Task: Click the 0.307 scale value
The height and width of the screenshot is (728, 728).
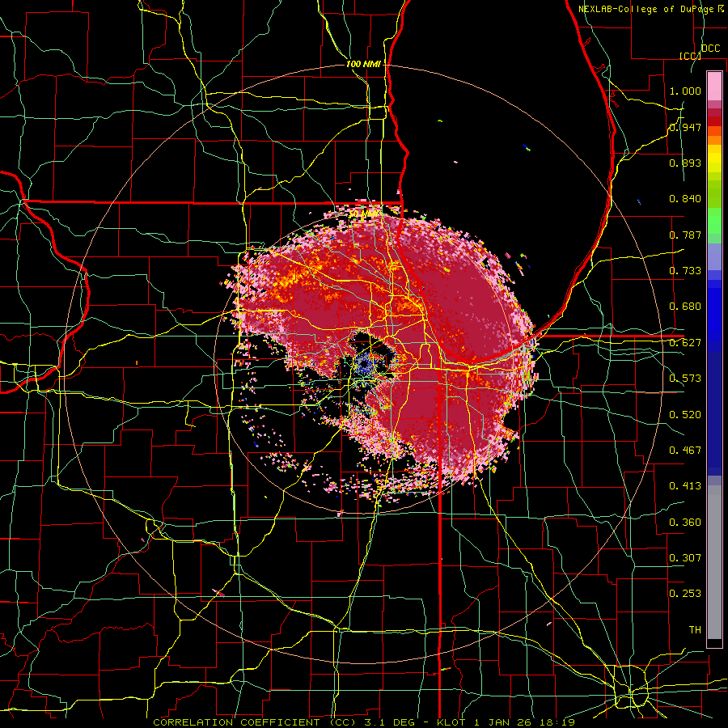Action: [685, 558]
